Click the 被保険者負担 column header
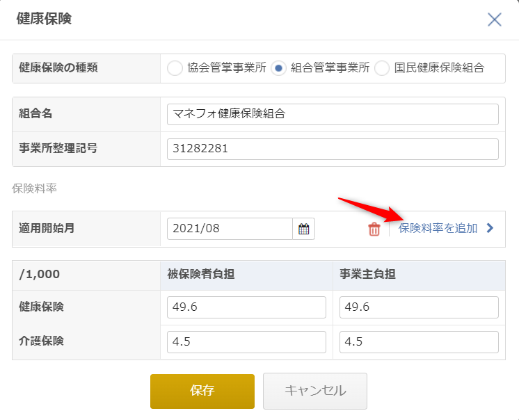Screen dimensions: 519x420 [201, 274]
